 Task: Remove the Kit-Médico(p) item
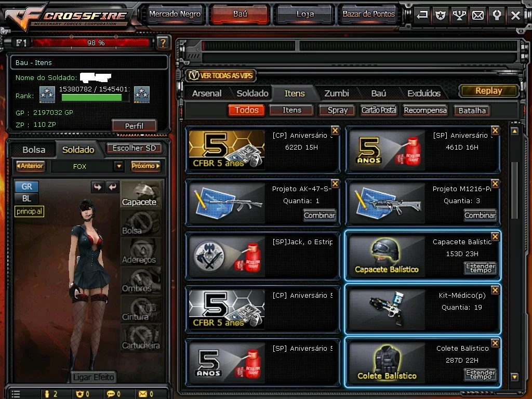pyautogui.click(x=495, y=290)
